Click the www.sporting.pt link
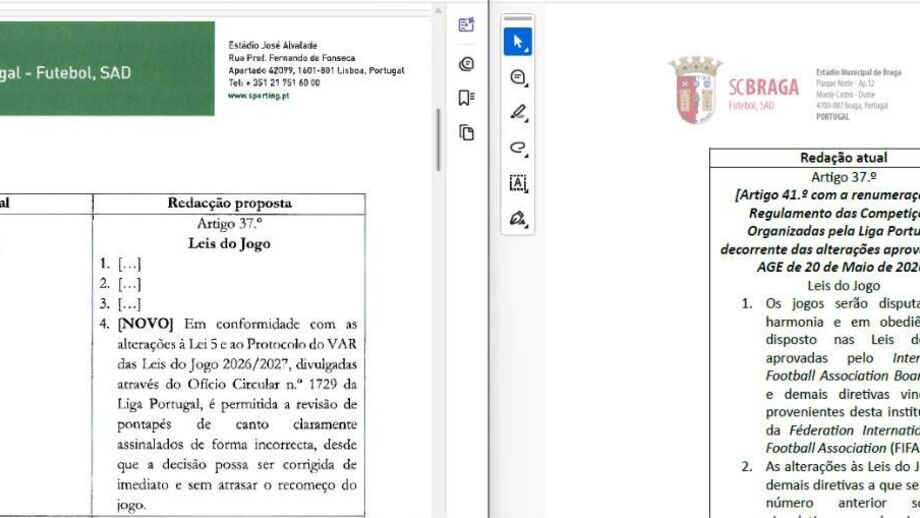The image size is (920, 518). click(258, 96)
